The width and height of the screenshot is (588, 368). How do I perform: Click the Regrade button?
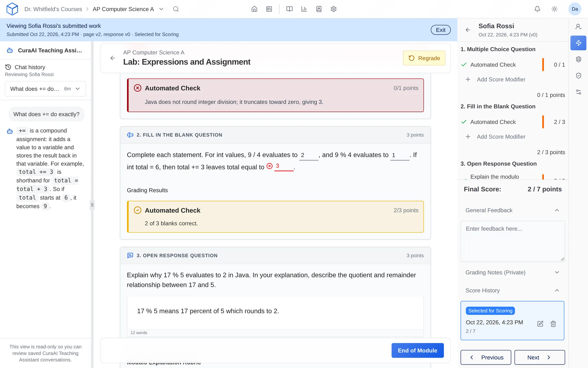424,58
